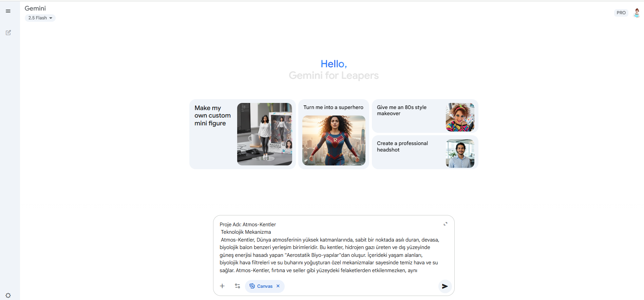Click the PRO badge
The width and height of the screenshot is (644, 300).
(x=621, y=13)
